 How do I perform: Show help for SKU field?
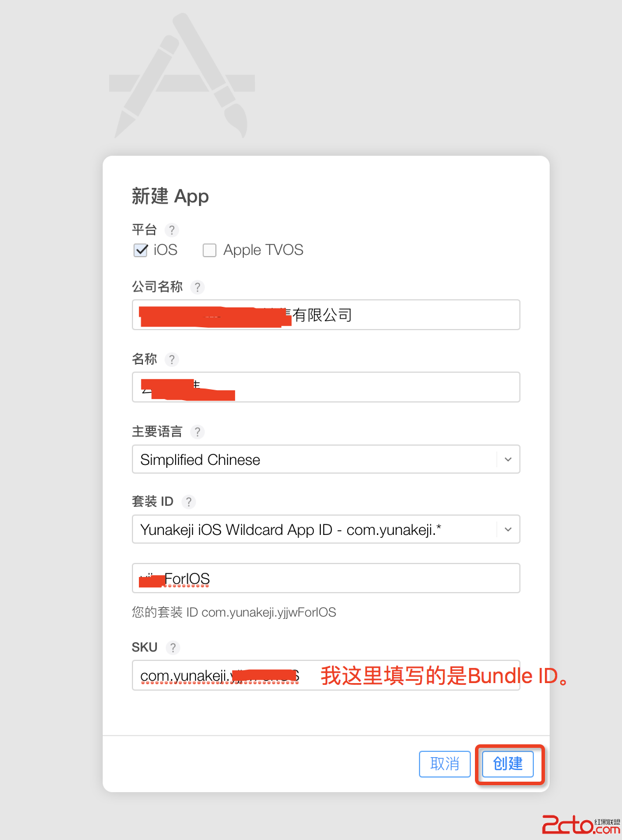click(x=173, y=647)
